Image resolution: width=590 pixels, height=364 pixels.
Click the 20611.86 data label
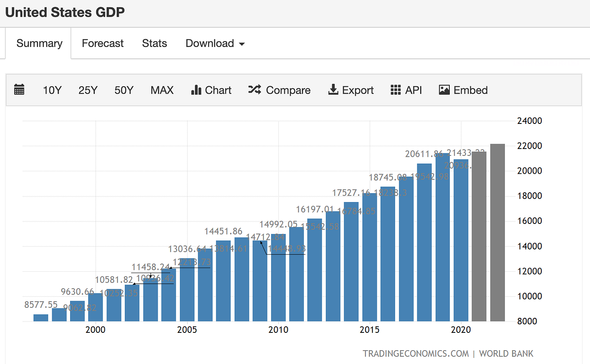coord(424,154)
